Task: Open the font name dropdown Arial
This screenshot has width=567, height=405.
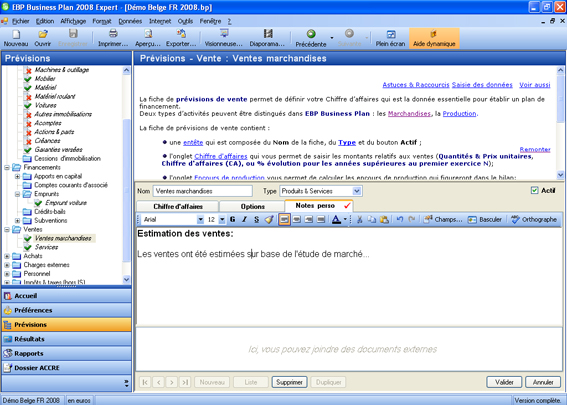Action: coord(200,219)
